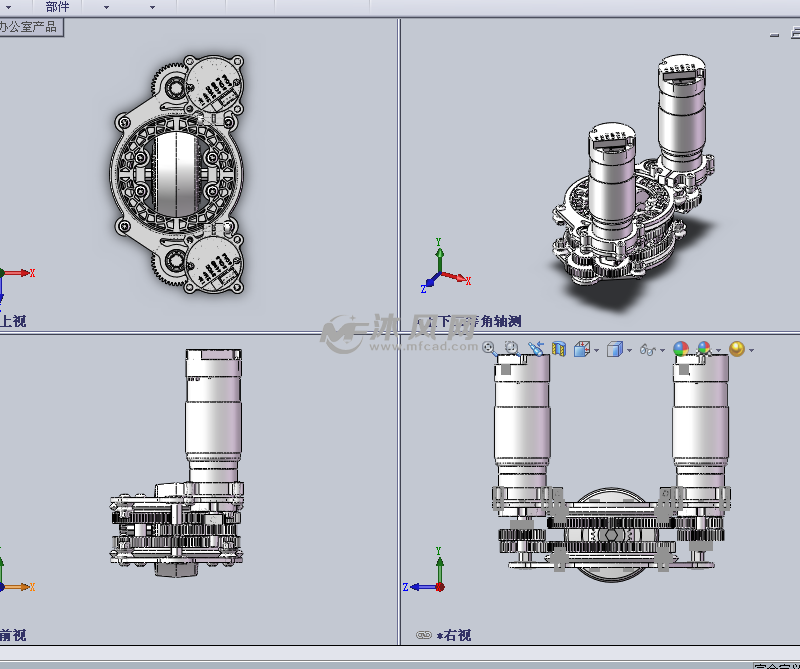Click the Zoom to Fit magnifier icon

[x=489, y=348]
